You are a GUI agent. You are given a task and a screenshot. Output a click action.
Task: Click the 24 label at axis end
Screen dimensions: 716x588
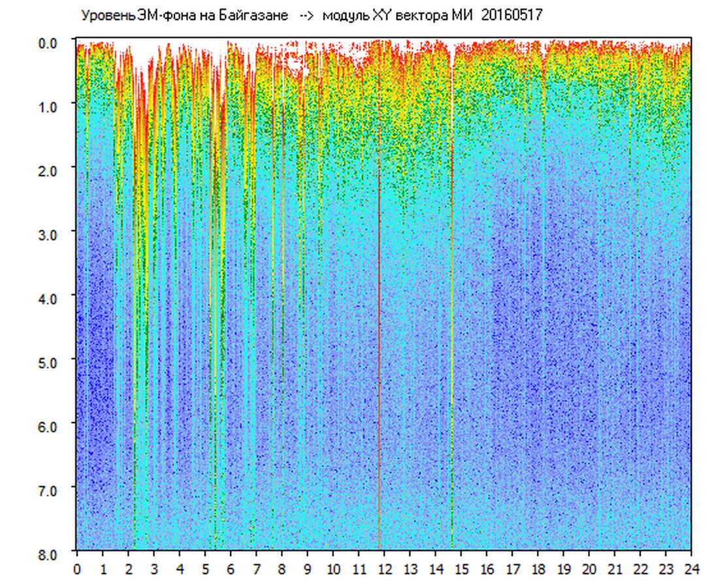[691, 569]
